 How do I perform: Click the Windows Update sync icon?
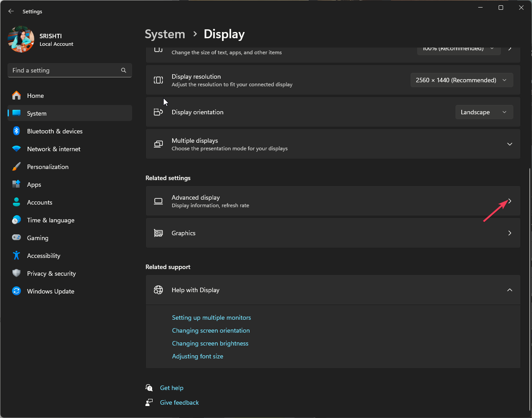point(16,291)
